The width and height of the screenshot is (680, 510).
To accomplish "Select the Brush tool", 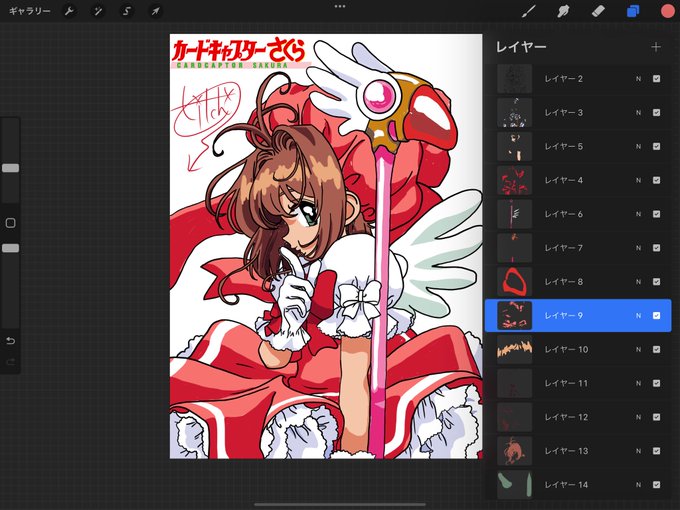I will pyautogui.click(x=529, y=11).
